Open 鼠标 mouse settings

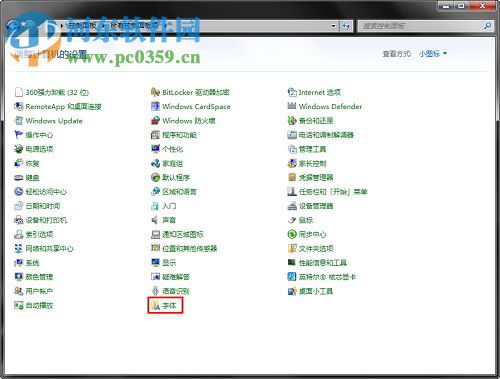point(300,220)
